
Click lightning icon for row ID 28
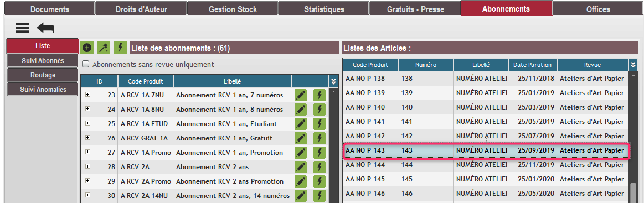click(x=320, y=167)
